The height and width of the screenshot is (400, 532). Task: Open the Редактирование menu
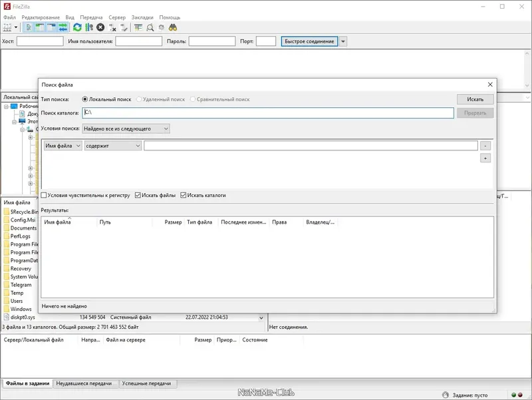pyautogui.click(x=41, y=17)
